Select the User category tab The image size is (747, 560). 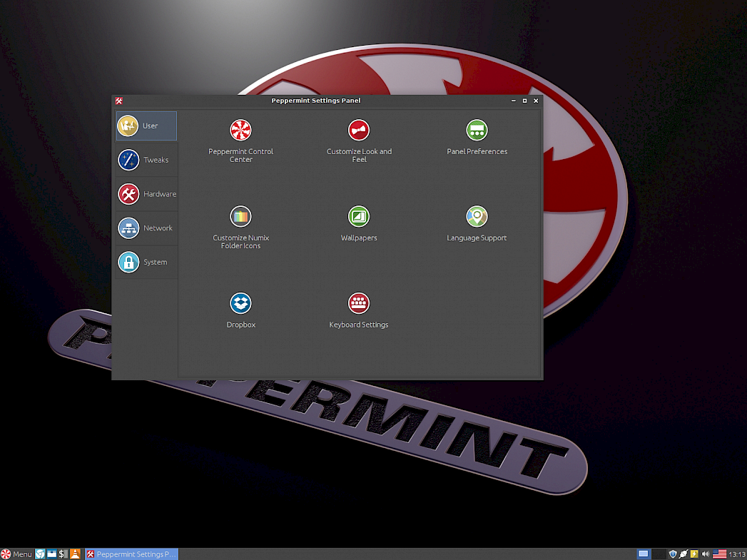146,126
